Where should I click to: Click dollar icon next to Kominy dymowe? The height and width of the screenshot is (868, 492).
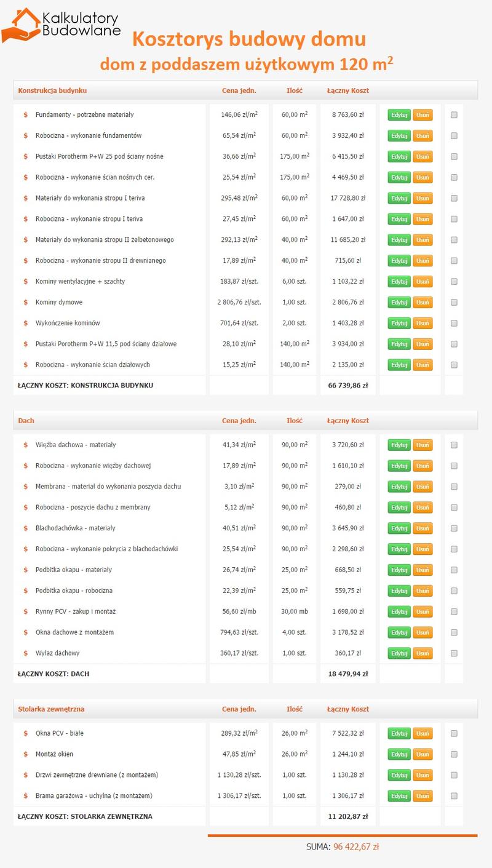click(25, 303)
